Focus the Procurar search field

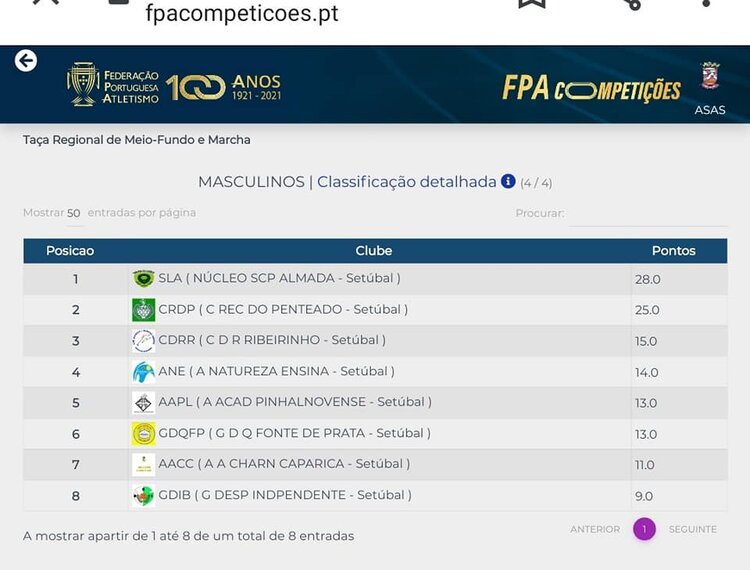[x=648, y=214]
